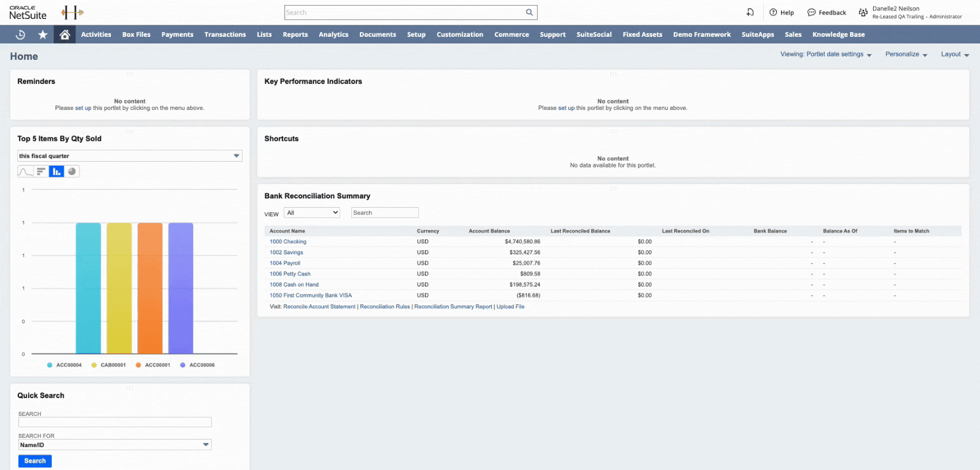Open the Setup menu
The image size is (980, 470).
point(416,35)
